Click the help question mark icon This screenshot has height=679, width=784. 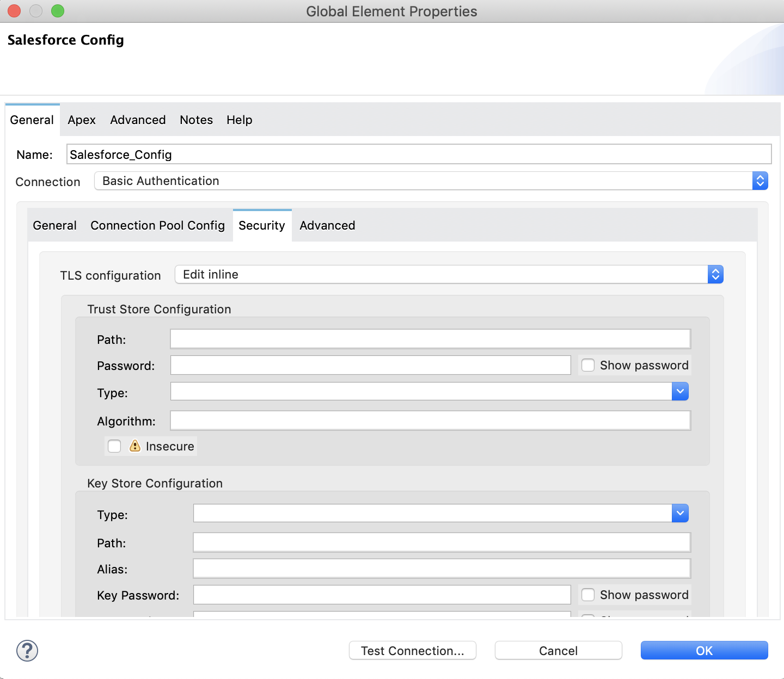tap(27, 651)
